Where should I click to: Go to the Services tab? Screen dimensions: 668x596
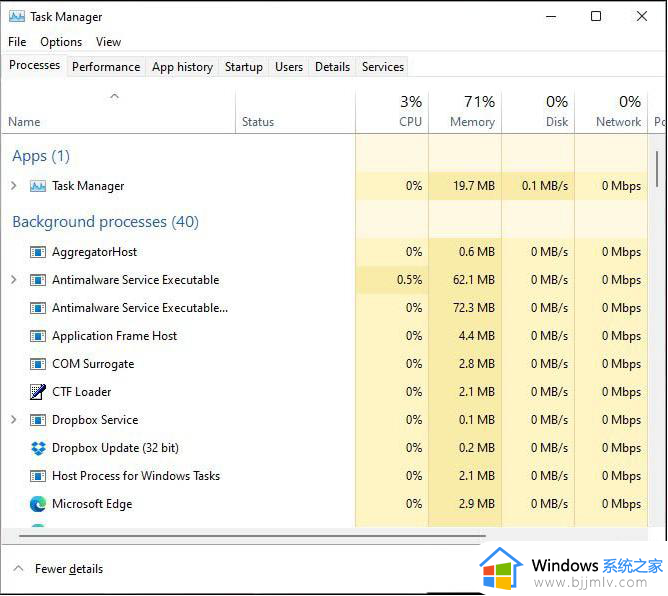click(383, 67)
